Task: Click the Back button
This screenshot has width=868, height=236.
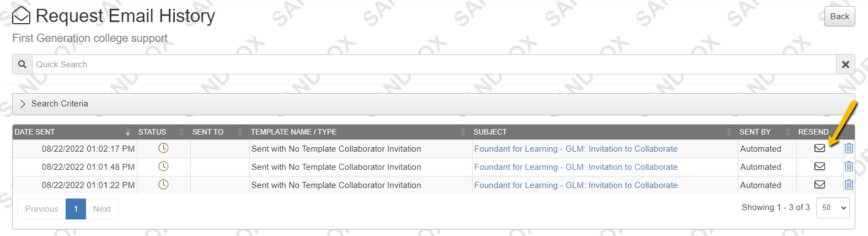Action: (840, 17)
